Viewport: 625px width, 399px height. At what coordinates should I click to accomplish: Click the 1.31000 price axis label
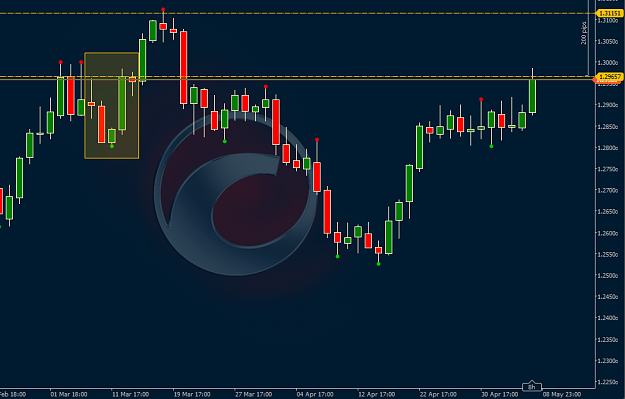608,20
